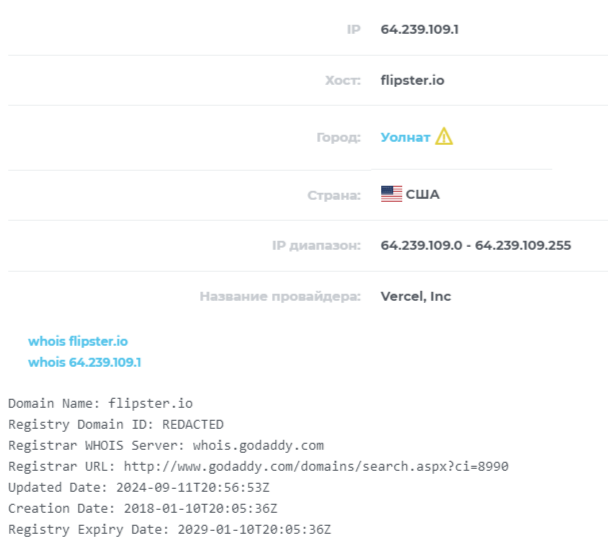The height and width of the screenshot is (542, 608).
Task: Click the Domain Name whois line
Action: pyautogui.click(x=100, y=403)
